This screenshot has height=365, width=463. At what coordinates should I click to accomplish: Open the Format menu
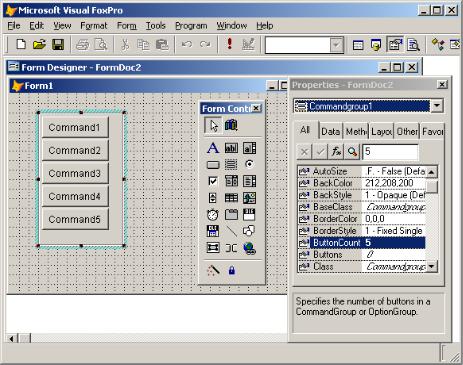(x=94, y=26)
